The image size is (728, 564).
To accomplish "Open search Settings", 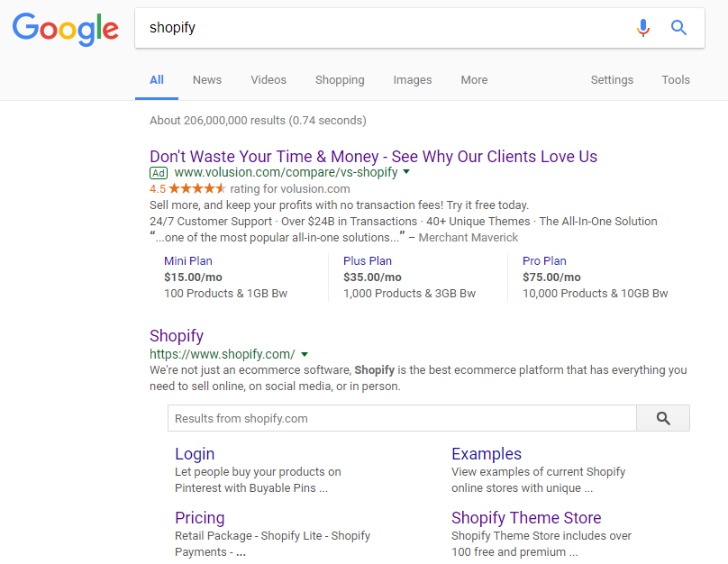I will click(612, 80).
